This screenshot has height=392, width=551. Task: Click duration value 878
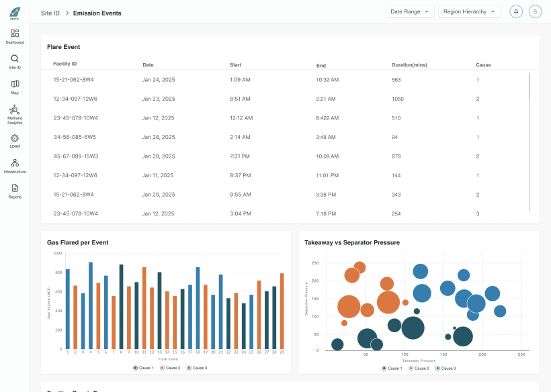click(396, 156)
